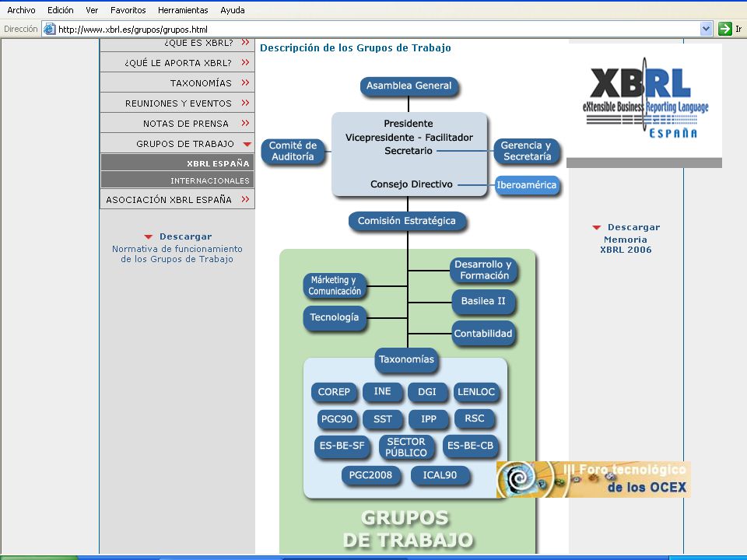This screenshot has height=560, width=747.
Task: Click the Desarrollo y Formación group
Action: pos(483,270)
